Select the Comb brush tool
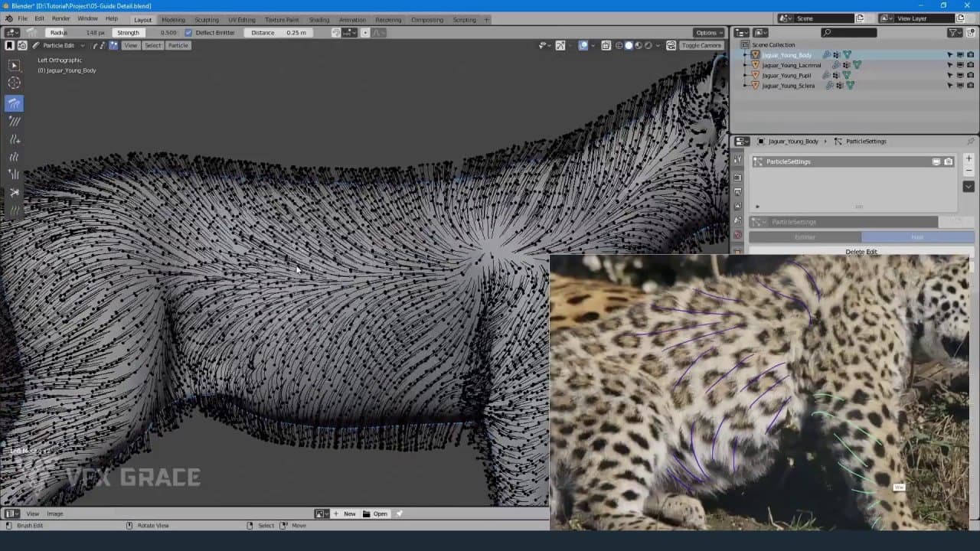 point(15,103)
